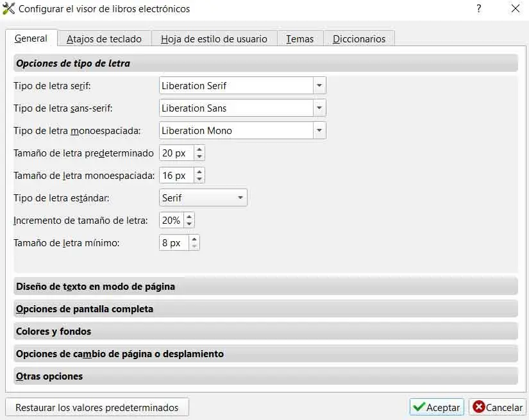Click the Aceptar button
529x420 pixels.
(437, 407)
